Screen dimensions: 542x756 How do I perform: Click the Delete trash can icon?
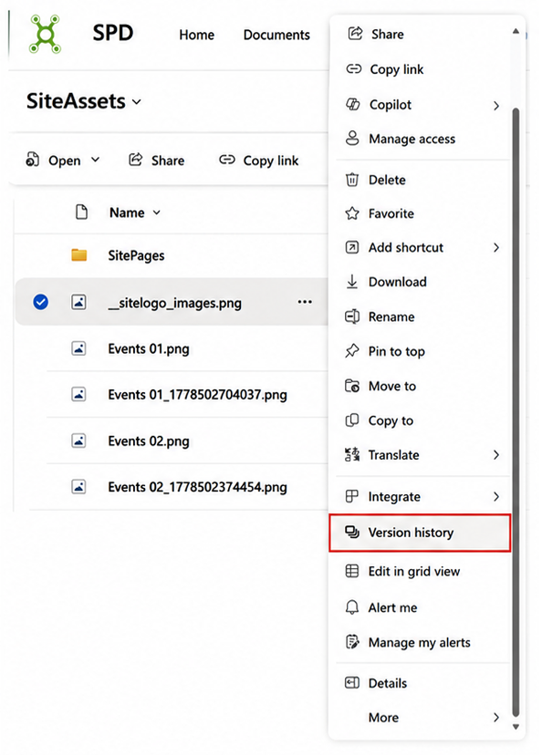click(352, 180)
